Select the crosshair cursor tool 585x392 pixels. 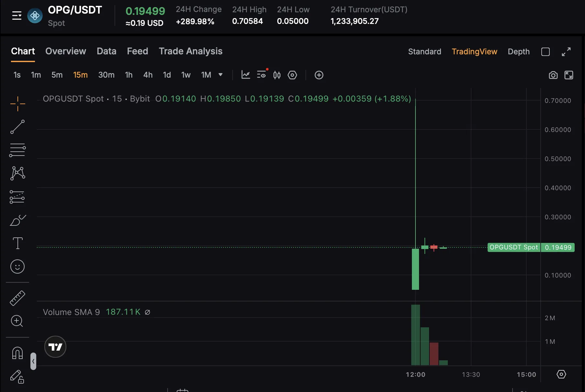pos(17,103)
